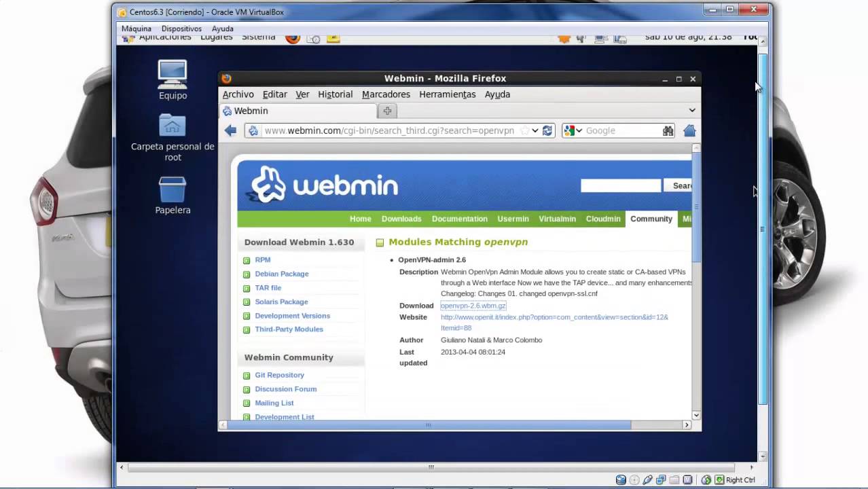The width and height of the screenshot is (868, 489).
Task: Open Archivo menu in Firefox
Action: pyautogui.click(x=238, y=94)
